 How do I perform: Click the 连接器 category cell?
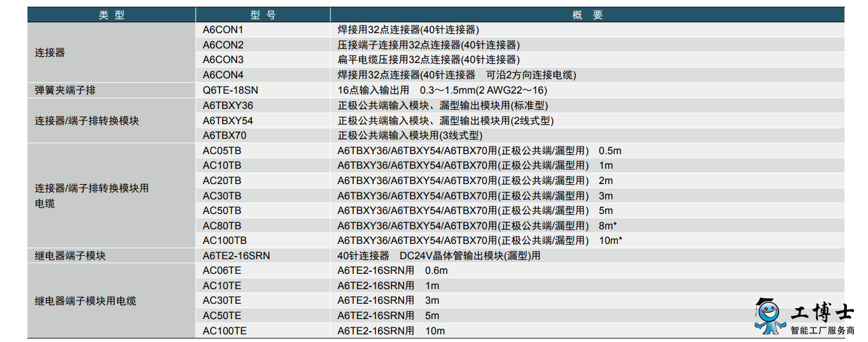tap(111, 53)
